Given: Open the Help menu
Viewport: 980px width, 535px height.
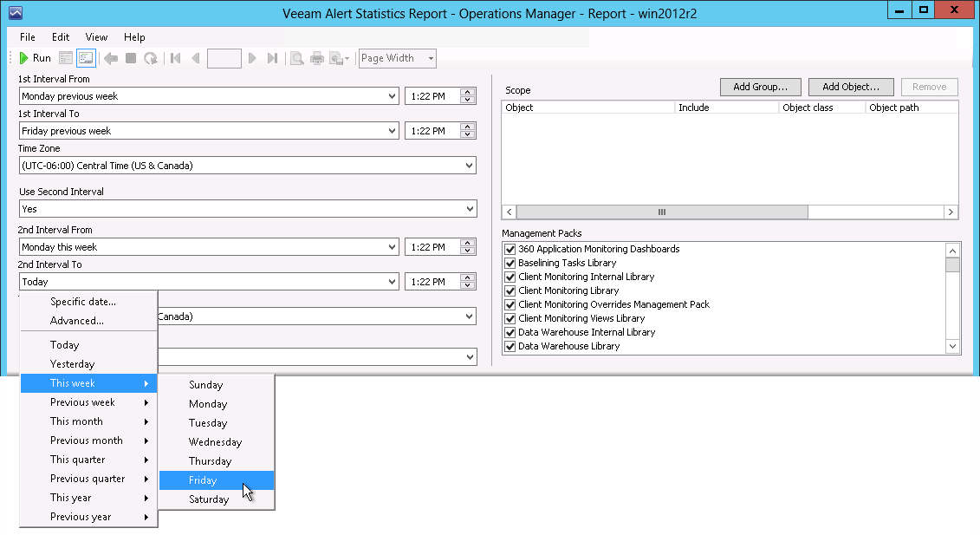Looking at the screenshot, I should 134,37.
